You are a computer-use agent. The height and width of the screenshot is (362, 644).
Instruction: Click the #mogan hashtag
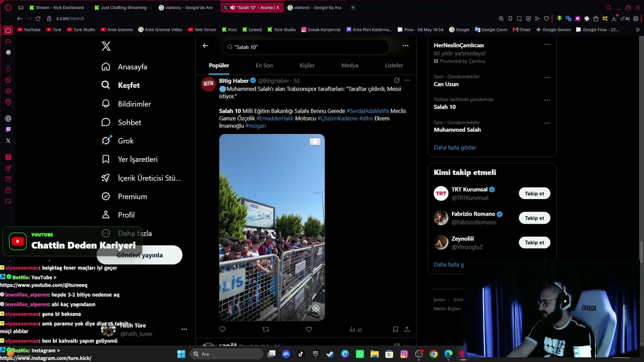256,126
